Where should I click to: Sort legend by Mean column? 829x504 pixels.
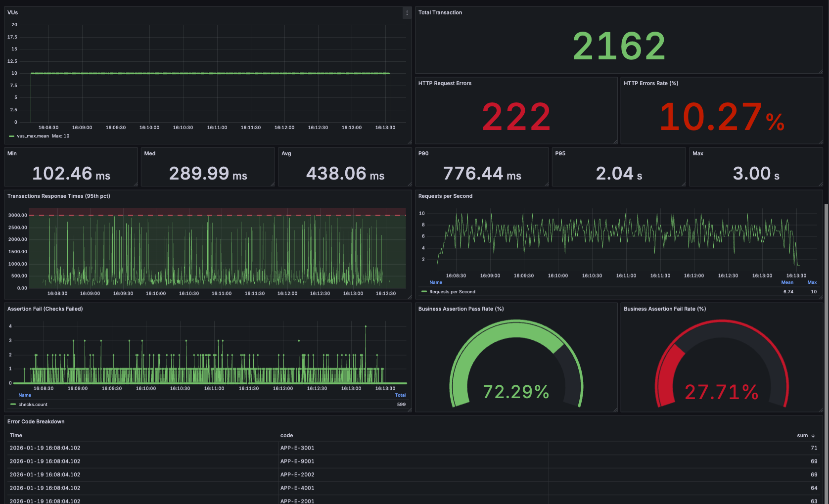[787, 282]
